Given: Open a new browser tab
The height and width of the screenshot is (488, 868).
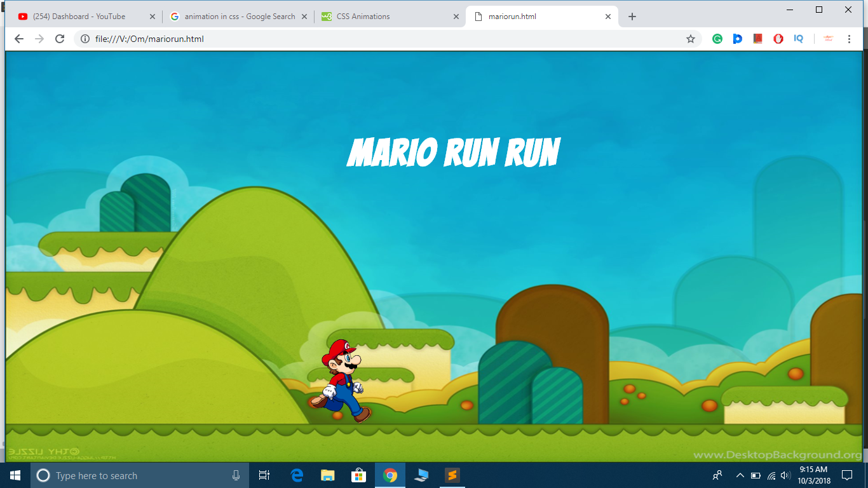Looking at the screenshot, I should [x=632, y=17].
